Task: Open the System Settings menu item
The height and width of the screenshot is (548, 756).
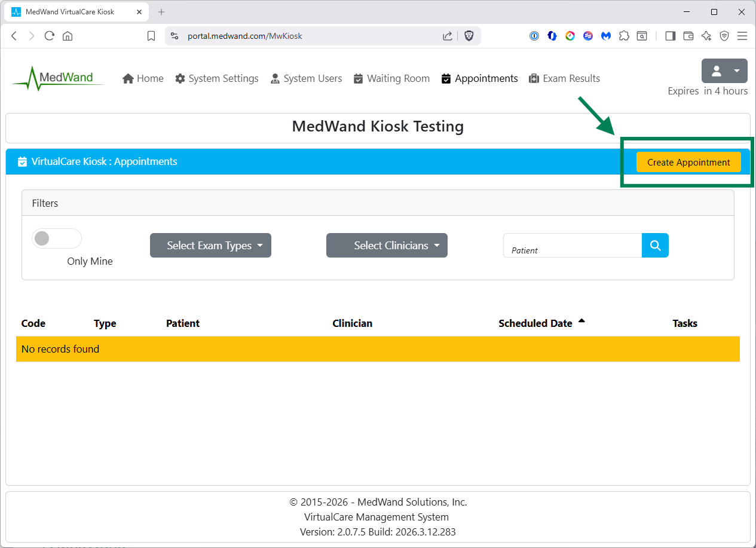Action: (217, 78)
